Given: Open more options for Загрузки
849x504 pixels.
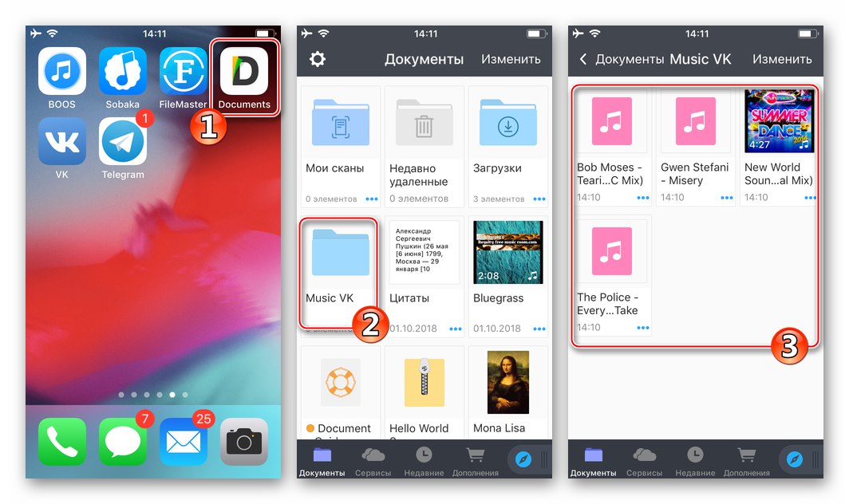Looking at the screenshot, I should click(x=539, y=199).
